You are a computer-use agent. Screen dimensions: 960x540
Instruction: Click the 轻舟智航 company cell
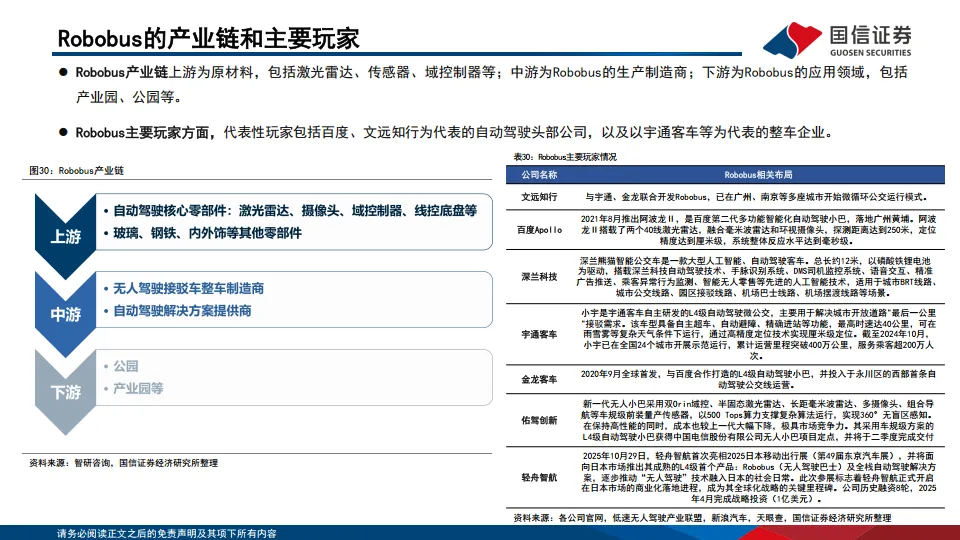pyautogui.click(x=539, y=478)
